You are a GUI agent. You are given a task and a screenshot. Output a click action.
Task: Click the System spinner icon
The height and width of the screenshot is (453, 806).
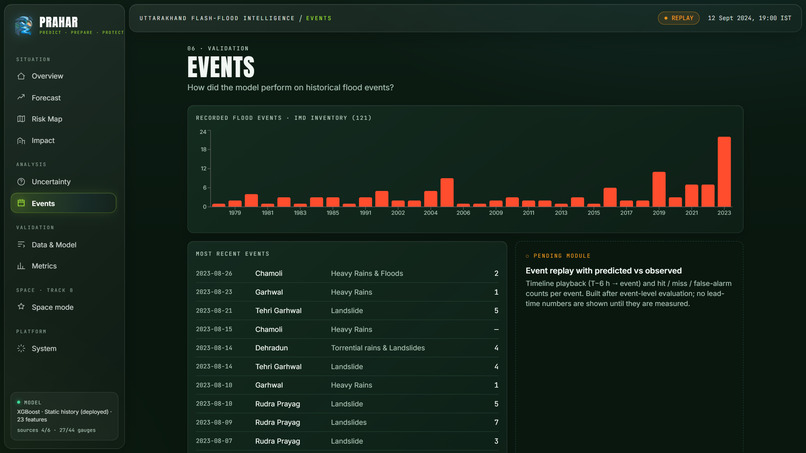[x=21, y=348]
